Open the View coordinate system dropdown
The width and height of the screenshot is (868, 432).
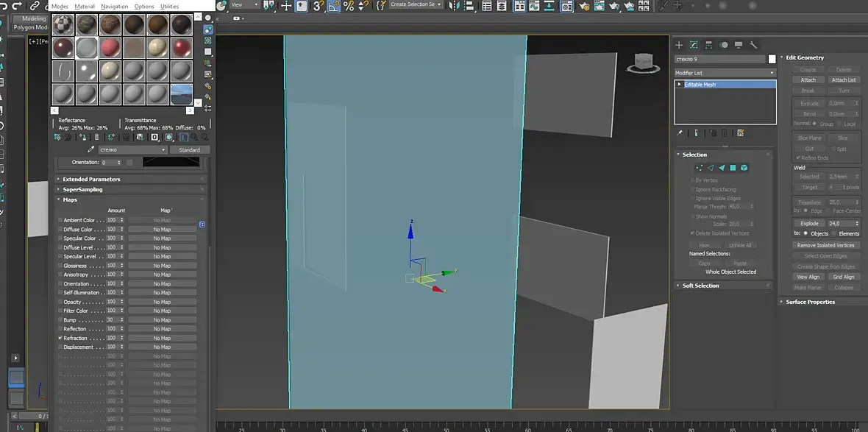tap(245, 5)
